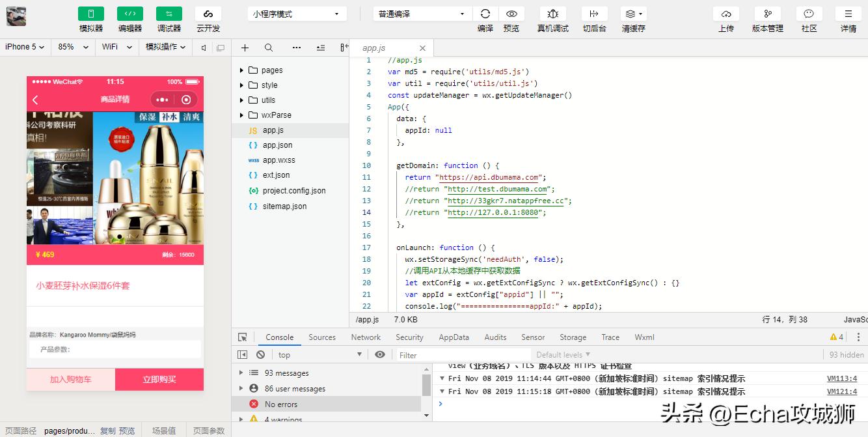Toggle the Editor (编辑器) panel
Viewport: 868px width, 437px height.
pos(130,14)
